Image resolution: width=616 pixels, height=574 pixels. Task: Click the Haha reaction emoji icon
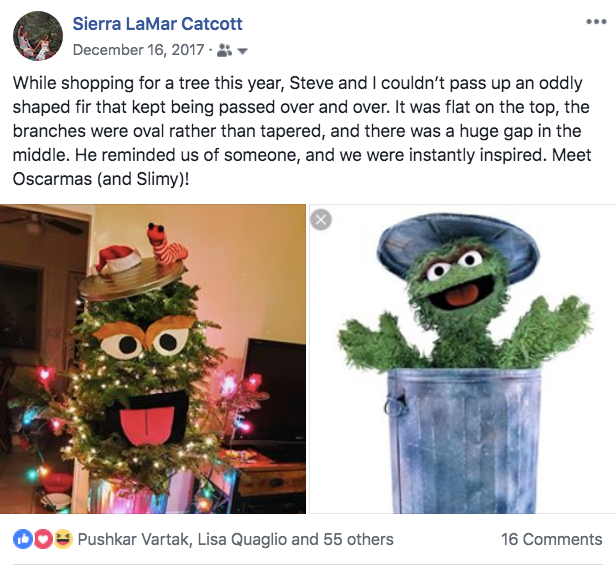(x=62, y=539)
